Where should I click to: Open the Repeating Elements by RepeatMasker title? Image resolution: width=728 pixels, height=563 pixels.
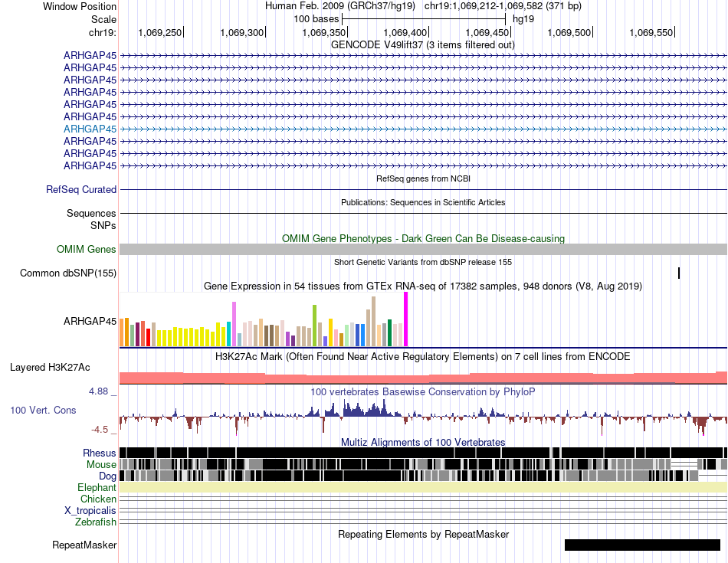point(423,534)
